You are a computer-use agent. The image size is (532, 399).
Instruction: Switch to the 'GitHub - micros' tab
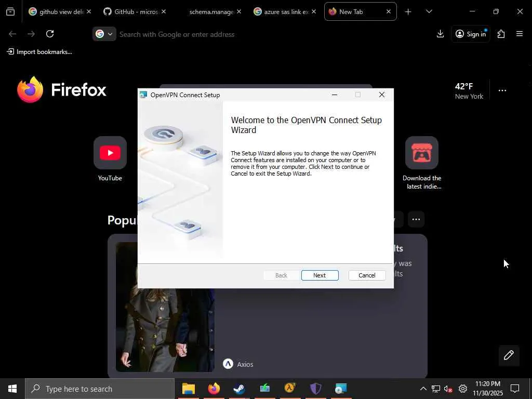click(x=130, y=11)
